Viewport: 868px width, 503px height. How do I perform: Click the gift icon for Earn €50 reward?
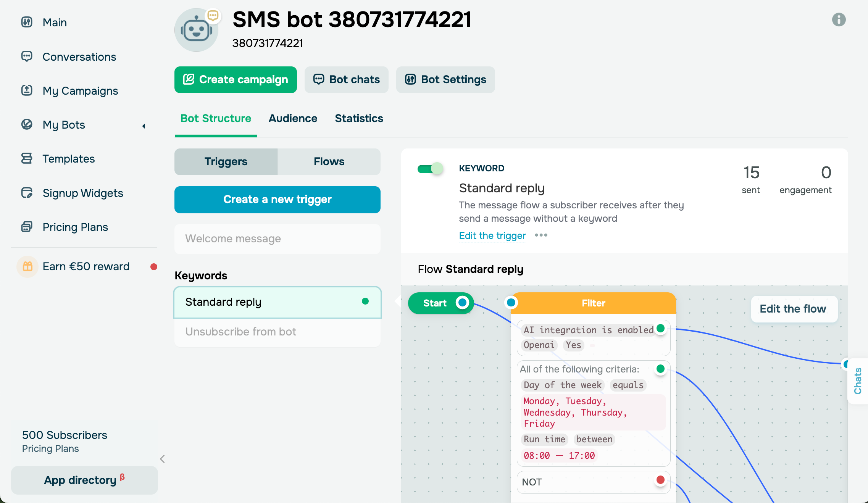(27, 266)
